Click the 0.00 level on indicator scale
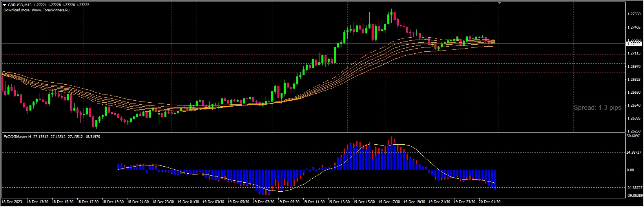Screen dimensions: 644x207 [x=630, y=170]
